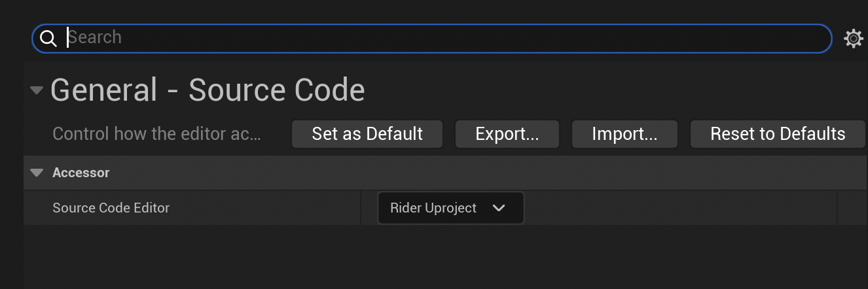Click the magnifying glass search icon
The image size is (868, 289).
pos(48,39)
